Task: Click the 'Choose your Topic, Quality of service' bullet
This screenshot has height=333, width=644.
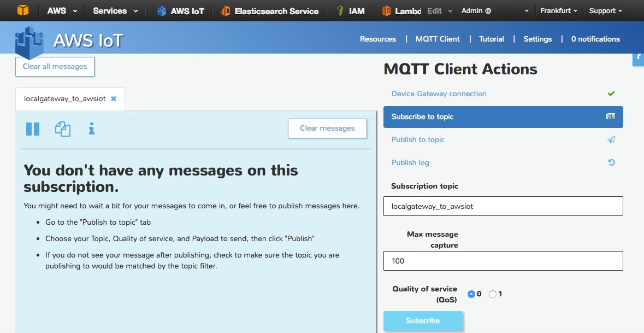Action: (180, 238)
